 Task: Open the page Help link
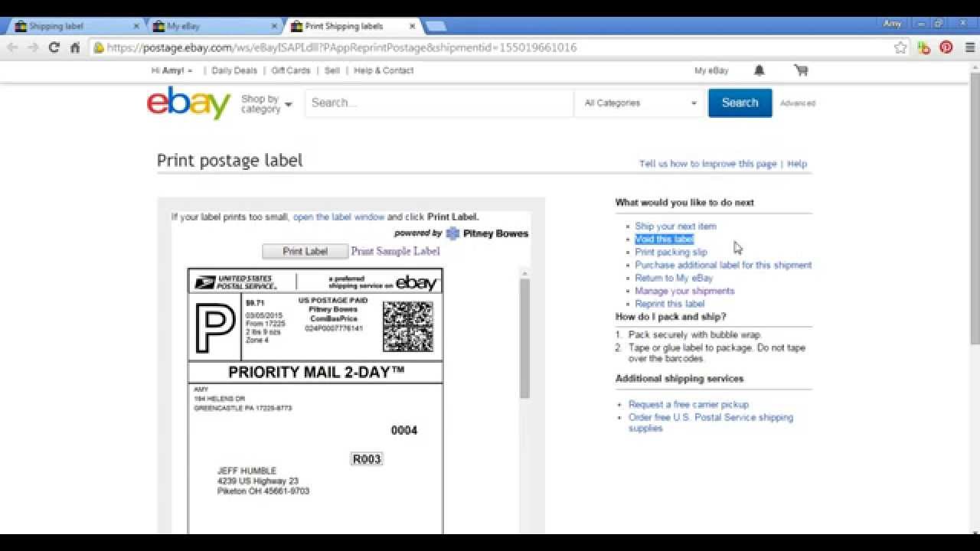[x=797, y=164]
